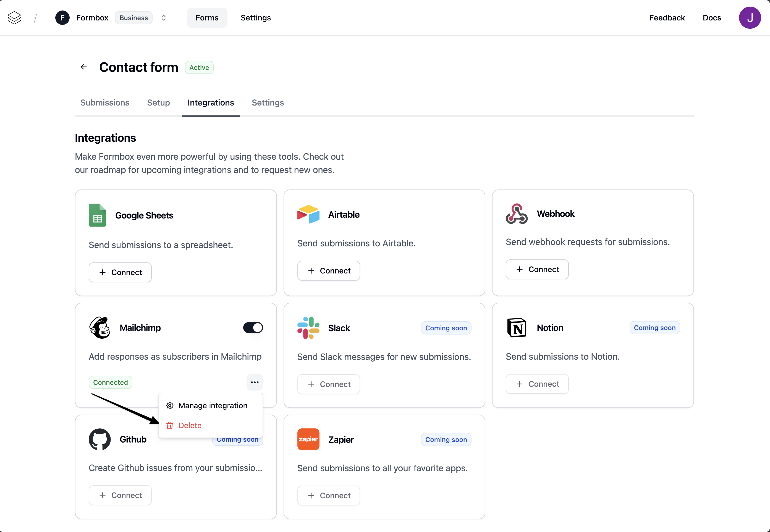
Task: Click the stacked layers logo icon
Action: click(x=14, y=18)
